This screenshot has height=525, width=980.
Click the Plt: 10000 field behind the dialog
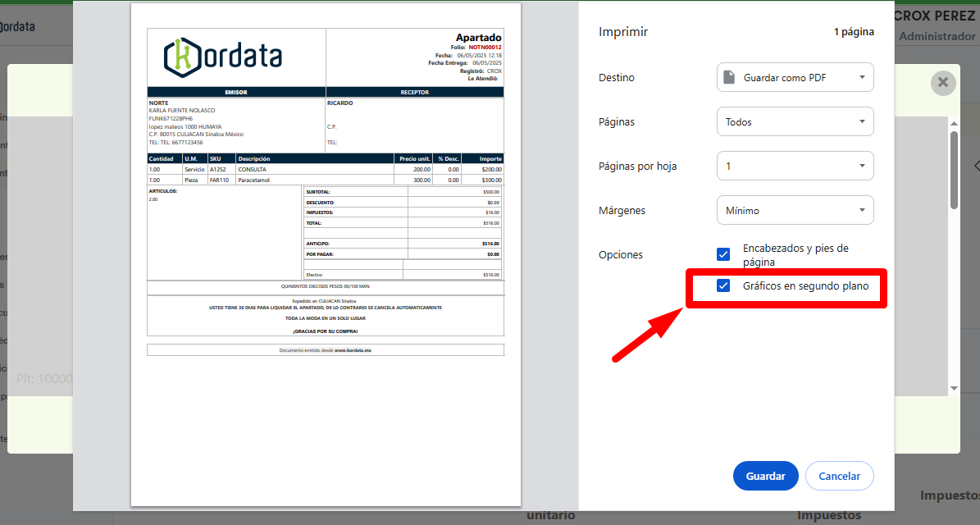44,379
